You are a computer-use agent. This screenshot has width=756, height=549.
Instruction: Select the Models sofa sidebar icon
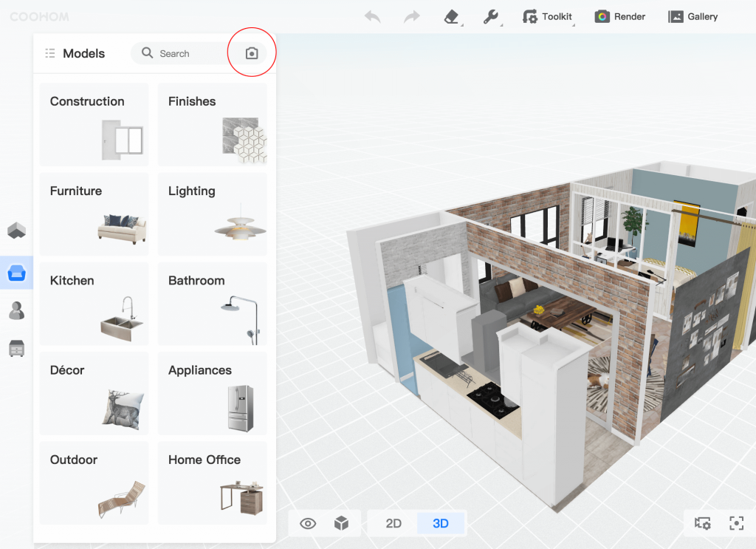point(16,273)
